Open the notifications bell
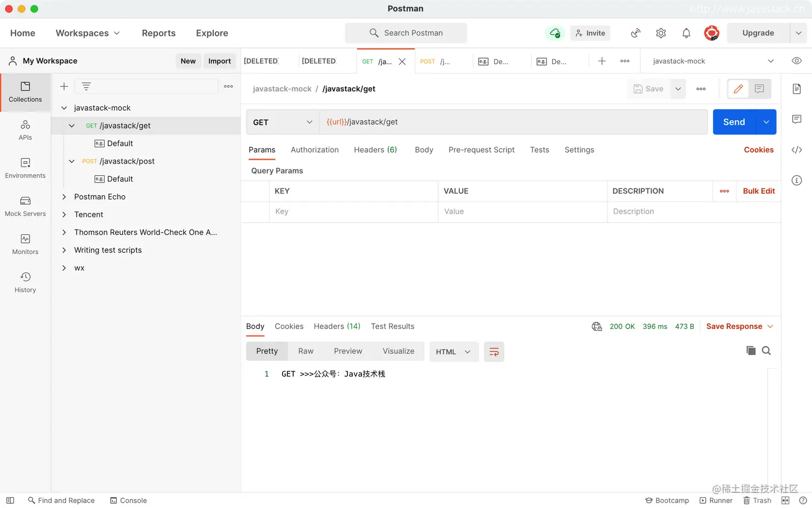This screenshot has height=508, width=812. click(686, 33)
